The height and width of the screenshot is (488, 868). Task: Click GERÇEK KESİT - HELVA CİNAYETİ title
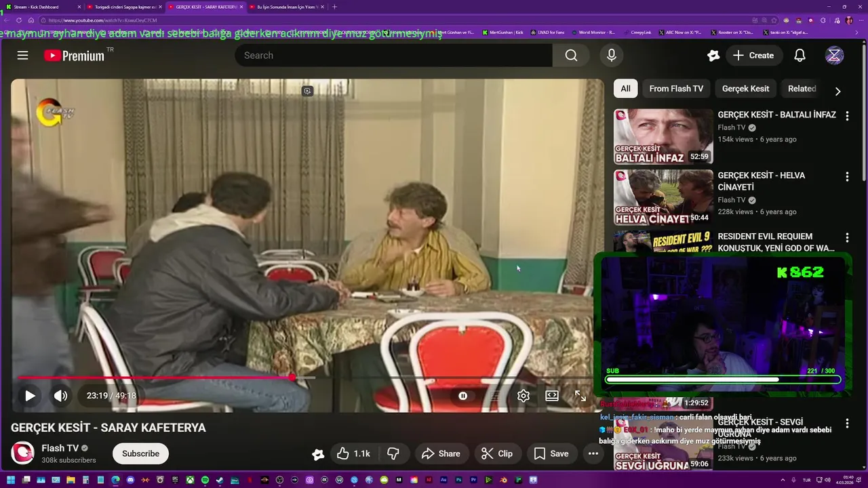coord(762,182)
